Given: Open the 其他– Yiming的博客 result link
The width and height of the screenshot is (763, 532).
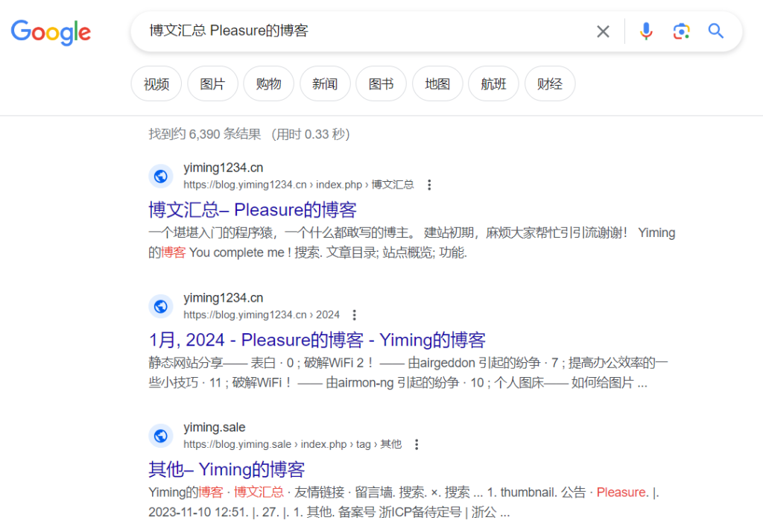Looking at the screenshot, I should [227, 469].
